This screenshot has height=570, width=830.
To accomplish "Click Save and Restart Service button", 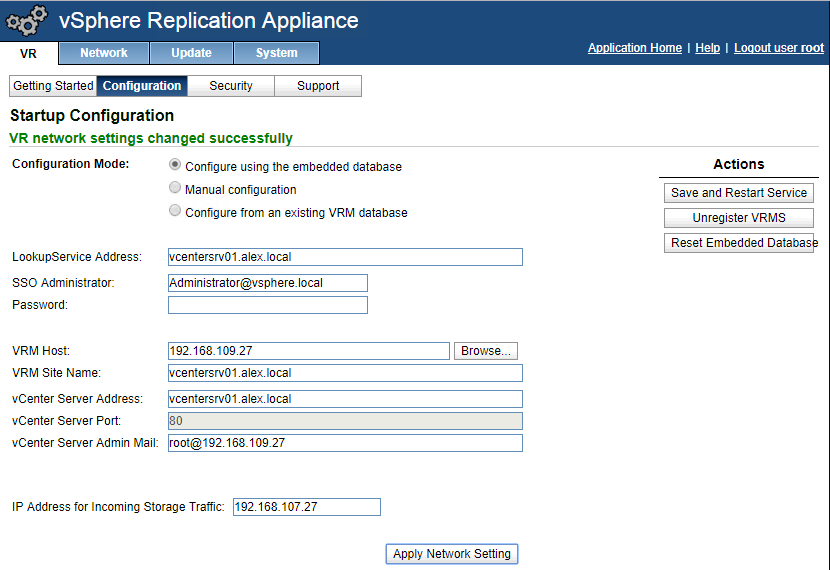I will pyautogui.click(x=739, y=193).
